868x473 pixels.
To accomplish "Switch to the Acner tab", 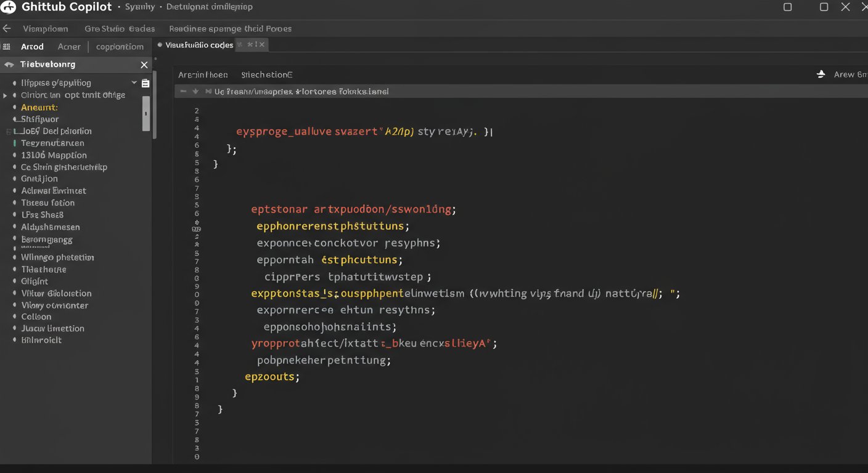I will pos(69,46).
